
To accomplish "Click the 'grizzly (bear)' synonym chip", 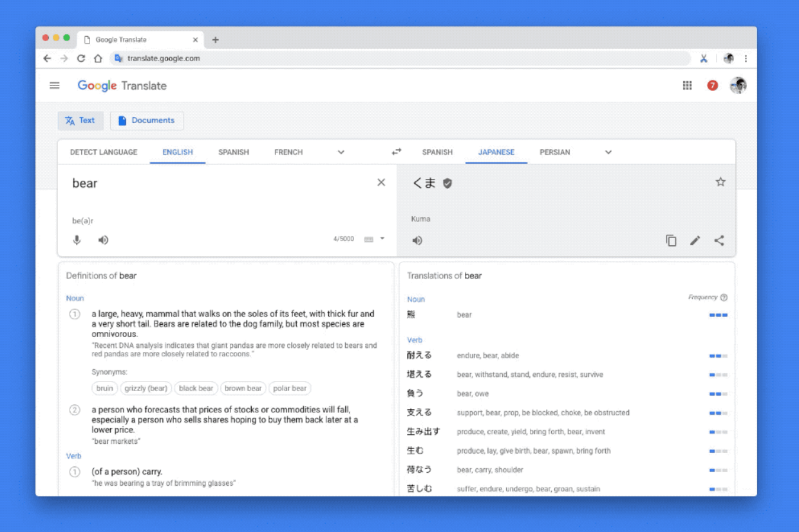I will click(146, 389).
